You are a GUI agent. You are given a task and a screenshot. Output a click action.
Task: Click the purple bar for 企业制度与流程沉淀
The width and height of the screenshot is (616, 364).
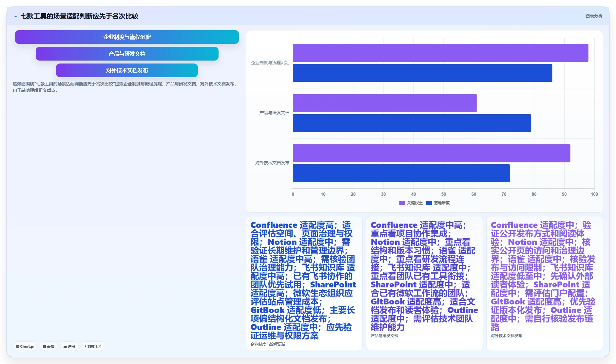point(440,53)
